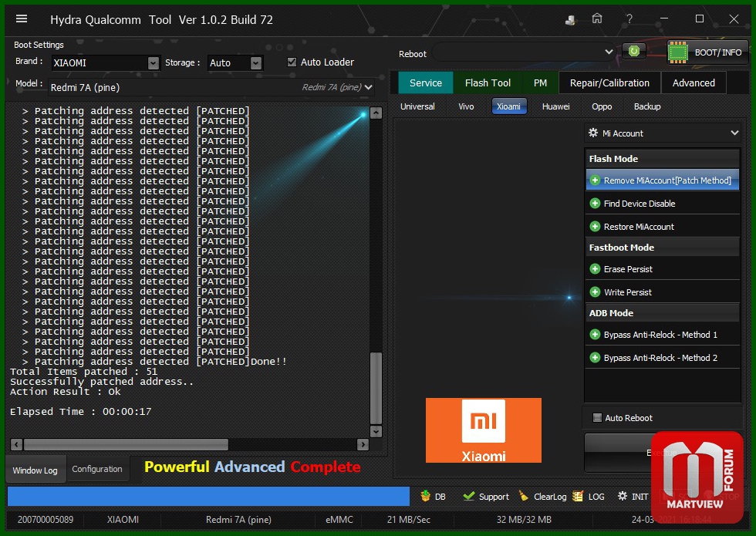The width and height of the screenshot is (756, 536).
Task: Click the '32 MB/32 MB' status bar entry
Action: click(x=524, y=520)
